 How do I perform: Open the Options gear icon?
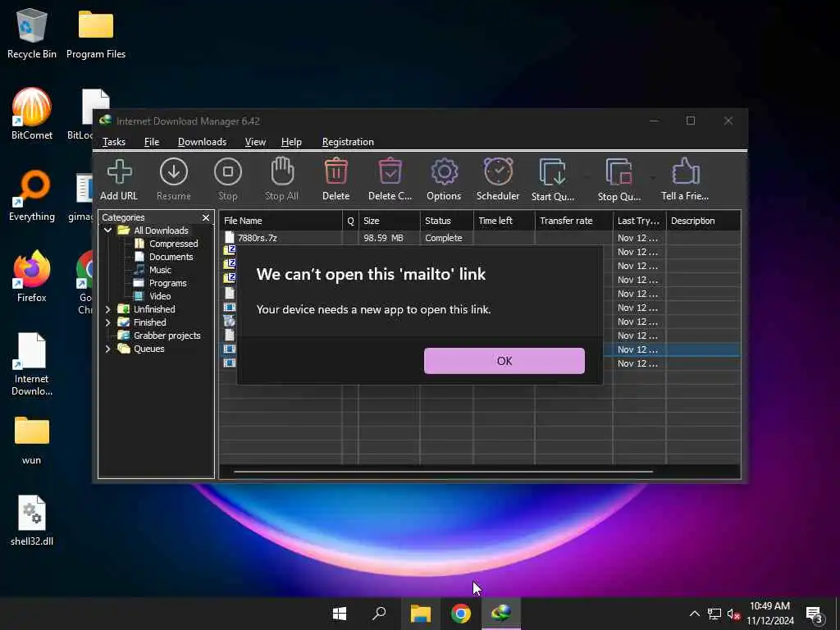[x=444, y=172]
